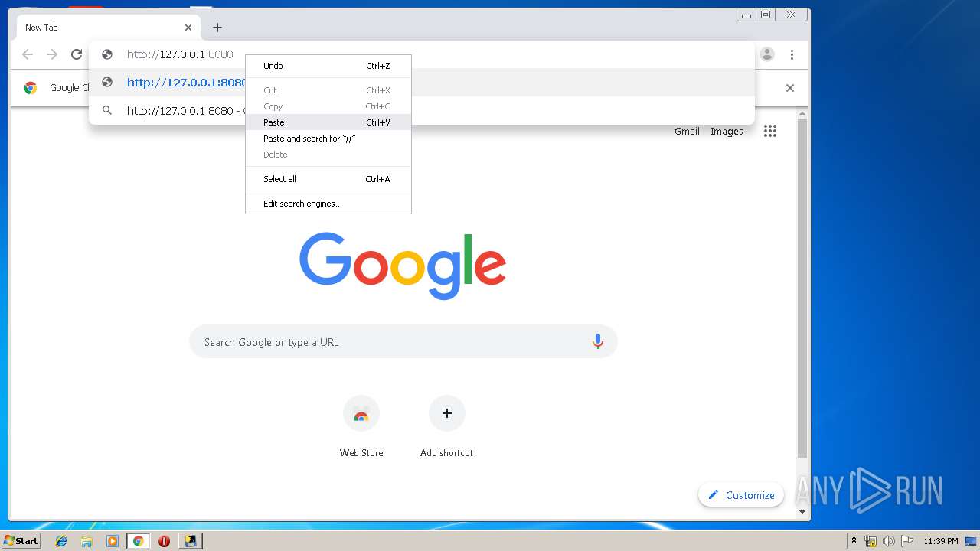Image resolution: width=980 pixels, height=551 pixels.
Task: Open the network tray icon
Action: click(x=871, y=541)
